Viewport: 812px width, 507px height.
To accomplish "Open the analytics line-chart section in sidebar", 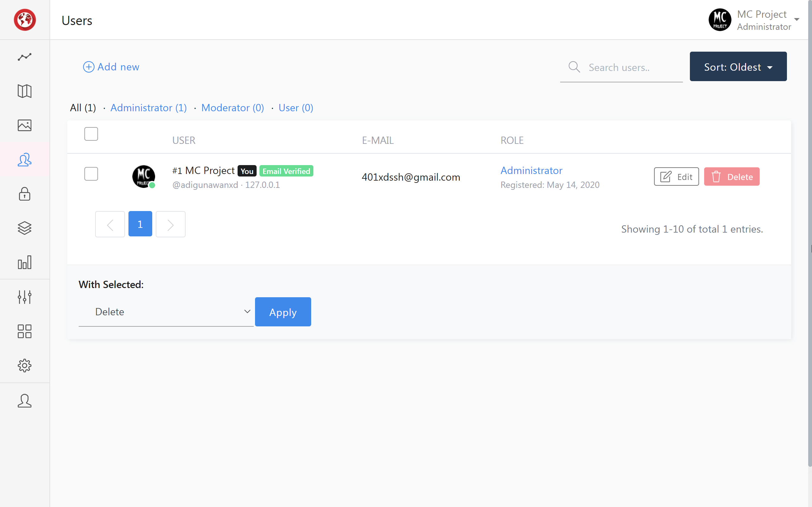I will (24, 57).
